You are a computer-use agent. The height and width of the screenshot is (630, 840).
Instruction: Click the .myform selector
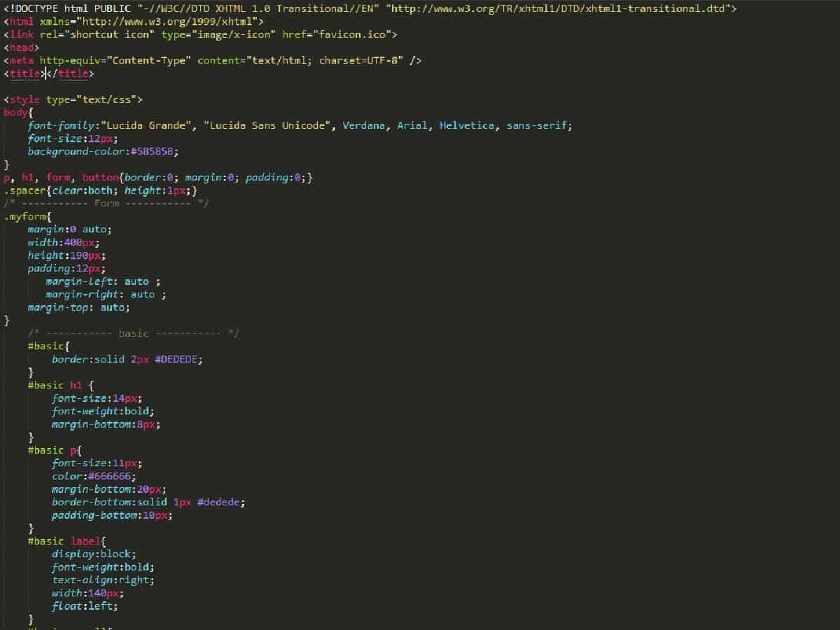tap(25, 216)
